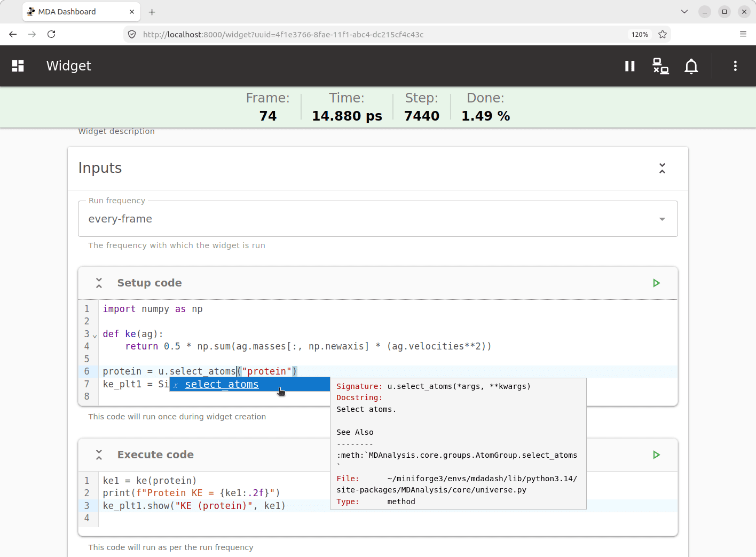Click the site security shield icon

[132, 34]
